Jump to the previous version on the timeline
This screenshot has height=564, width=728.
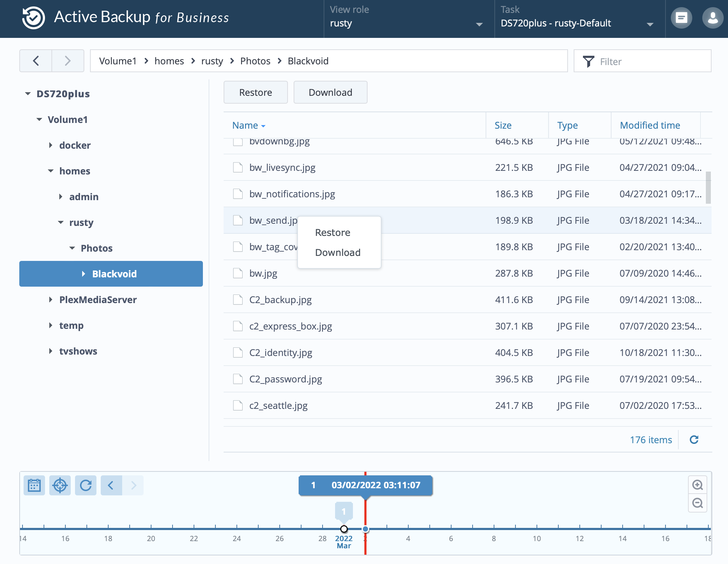[x=111, y=485]
